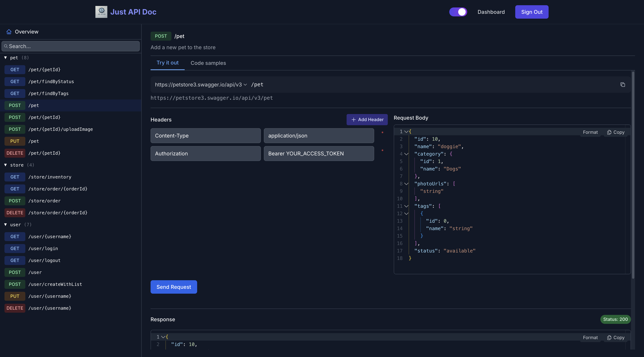Collapse the user endpoint group
Screen dimensions: 644x357
click(x=6, y=225)
